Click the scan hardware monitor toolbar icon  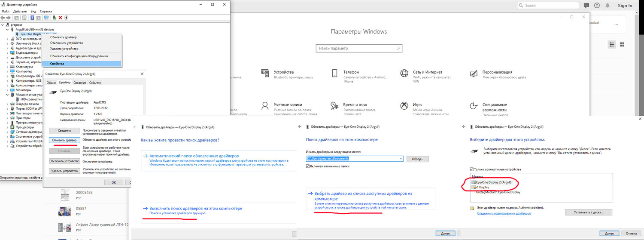(x=46, y=18)
